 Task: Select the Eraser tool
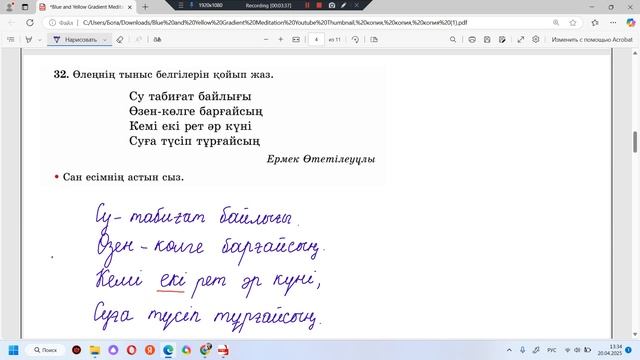[x=120, y=40]
